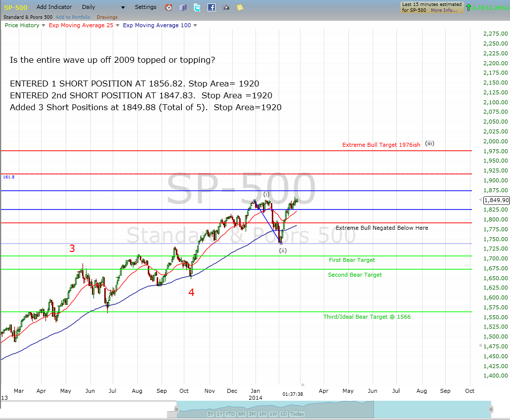Select the 3M range button
Screen dimensions: 510x420
click(252, 414)
